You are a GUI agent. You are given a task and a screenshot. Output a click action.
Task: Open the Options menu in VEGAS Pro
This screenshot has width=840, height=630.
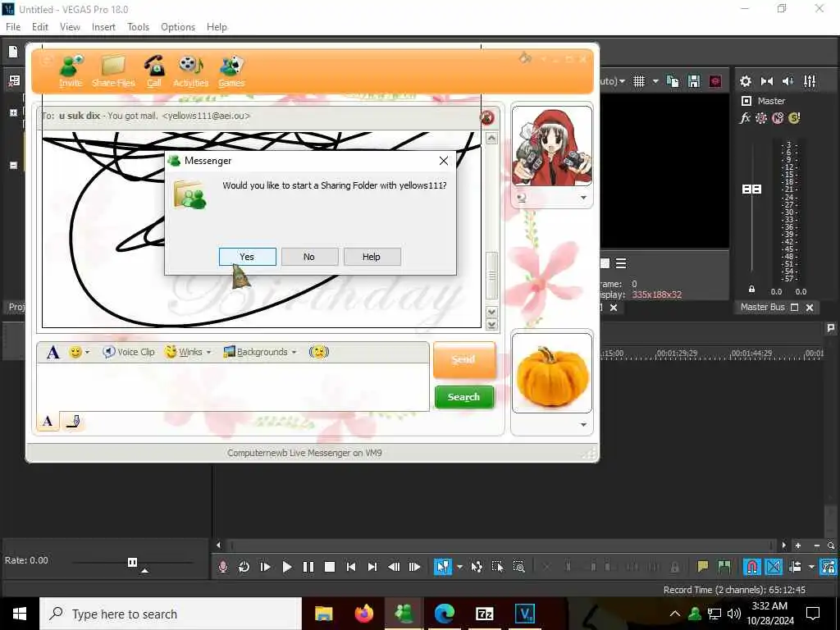click(x=178, y=27)
